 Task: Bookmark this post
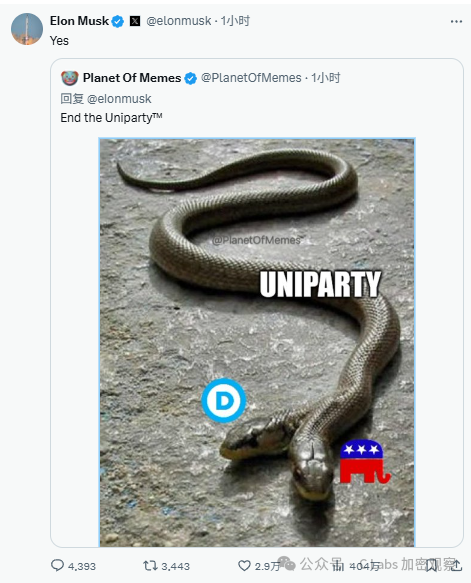(431, 566)
